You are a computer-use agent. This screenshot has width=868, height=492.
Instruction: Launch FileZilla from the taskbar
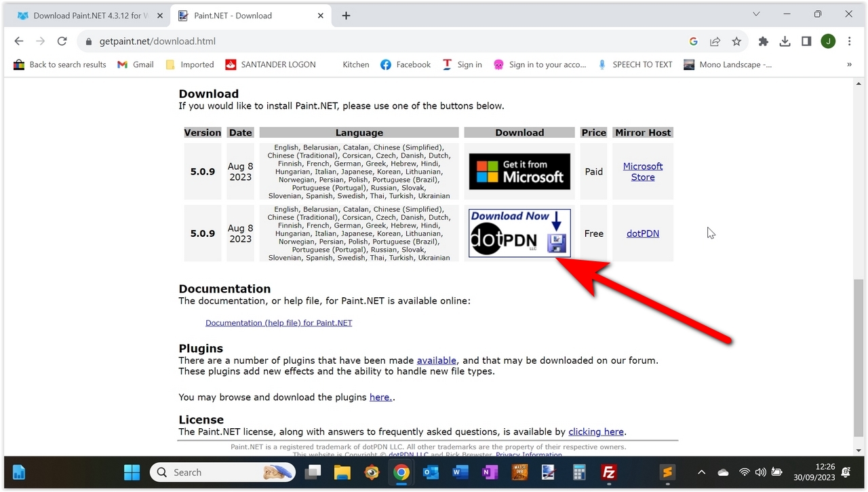coord(608,472)
